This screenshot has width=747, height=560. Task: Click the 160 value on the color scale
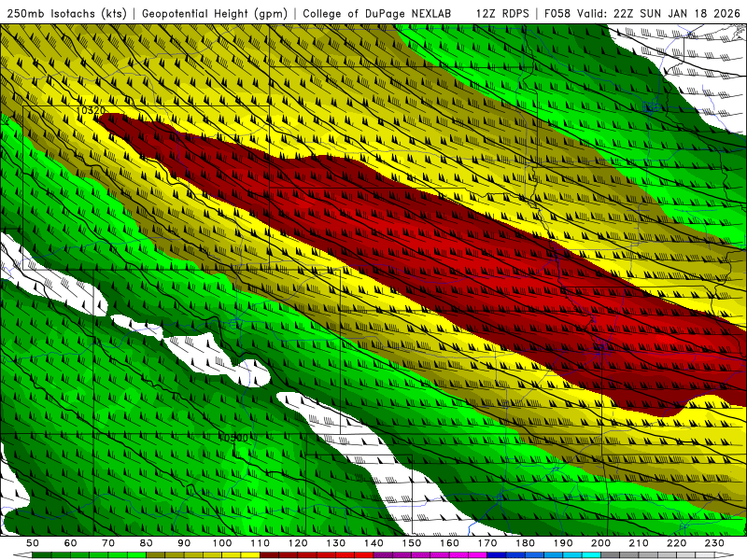[449, 543]
